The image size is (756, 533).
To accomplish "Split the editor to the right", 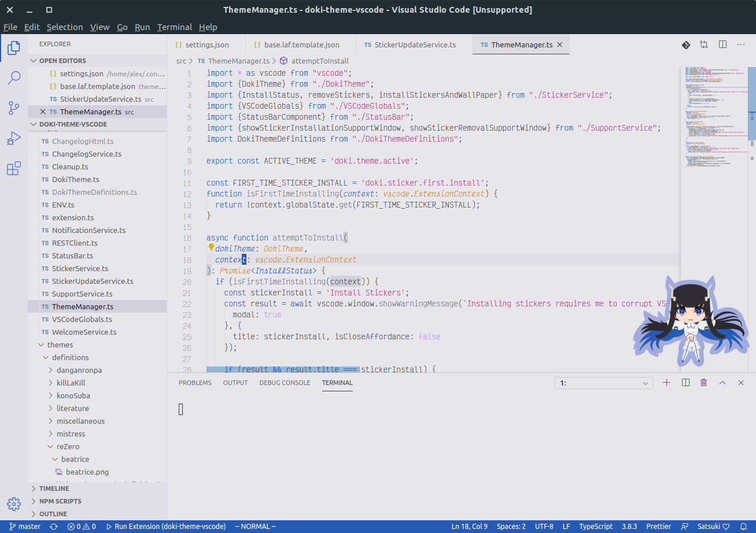I will pos(722,45).
